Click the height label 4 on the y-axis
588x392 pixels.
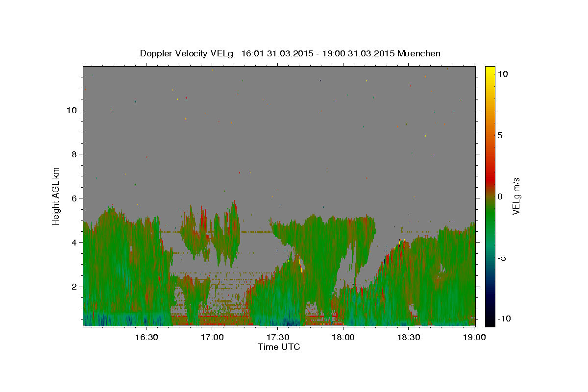[74, 242]
